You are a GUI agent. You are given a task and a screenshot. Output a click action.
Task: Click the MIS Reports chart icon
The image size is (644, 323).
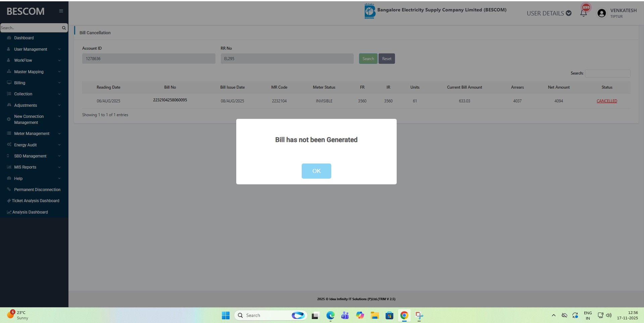9,167
